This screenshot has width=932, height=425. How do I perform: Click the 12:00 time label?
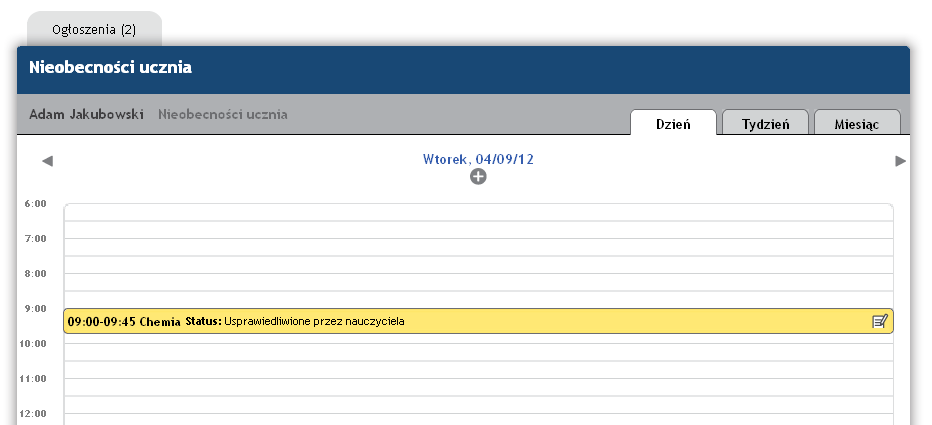click(33, 414)
